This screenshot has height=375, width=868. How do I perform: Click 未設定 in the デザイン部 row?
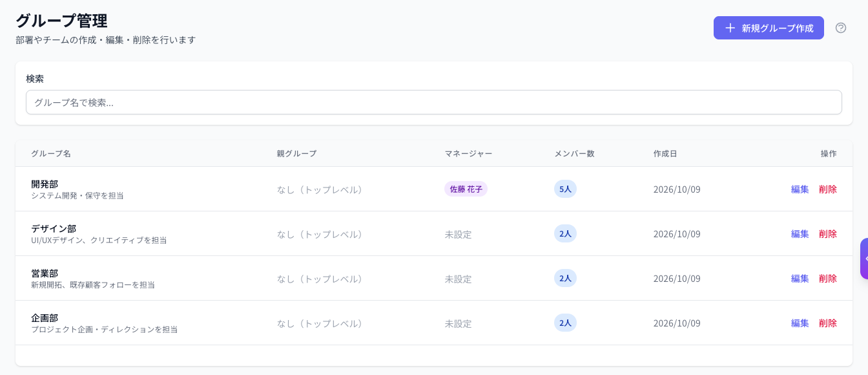tap(458, 234)
